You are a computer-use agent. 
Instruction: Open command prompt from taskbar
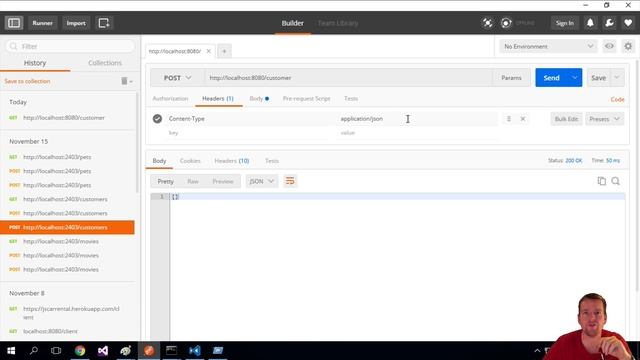(171, 351)
